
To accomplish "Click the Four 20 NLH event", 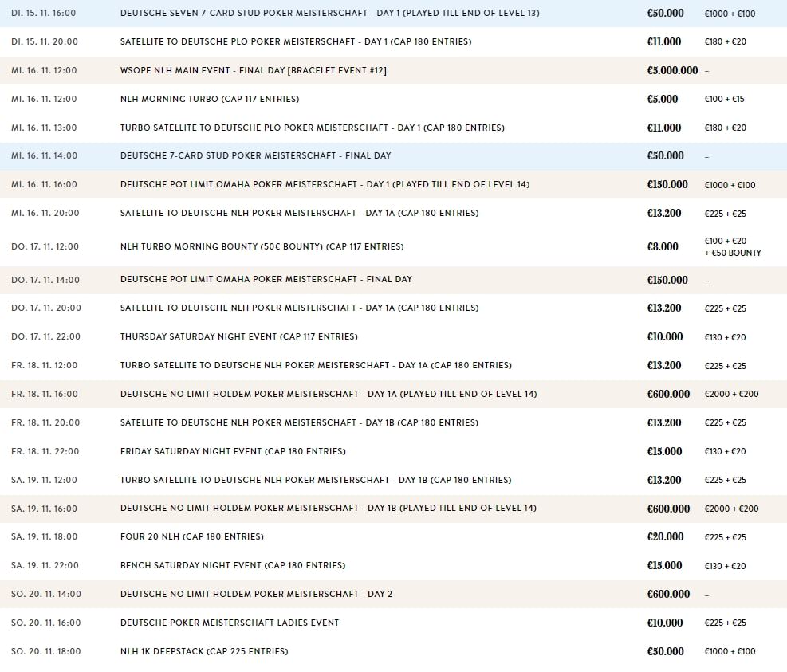I will point(191,536).
